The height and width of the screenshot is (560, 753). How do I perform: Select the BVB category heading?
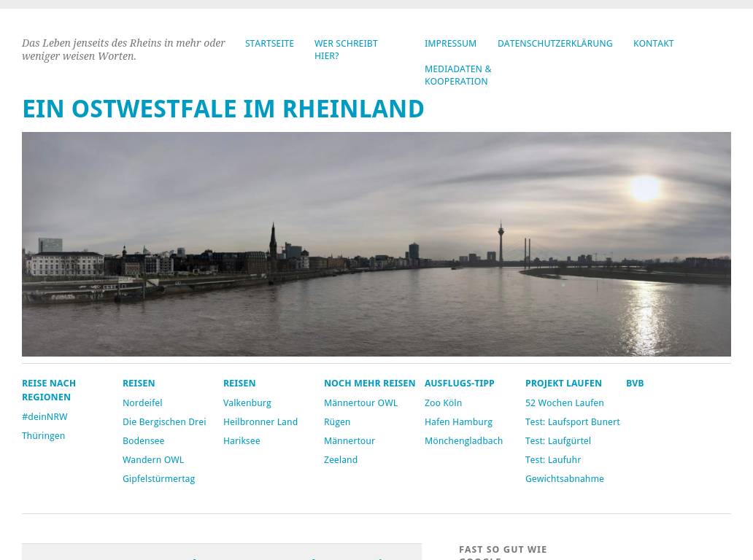pos(635,384)
